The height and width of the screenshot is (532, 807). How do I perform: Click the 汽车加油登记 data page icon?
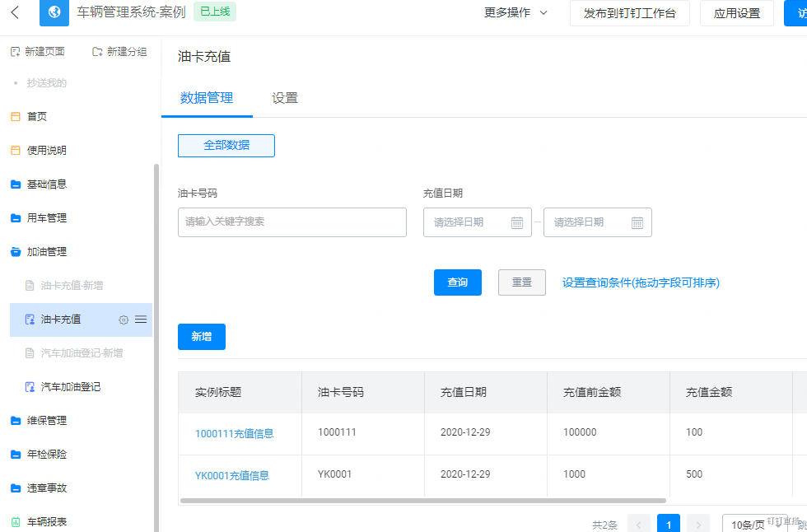(x=30, y=387)
